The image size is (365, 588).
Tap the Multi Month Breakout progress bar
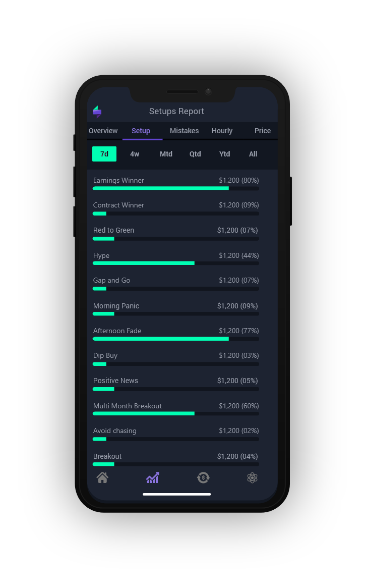click(176, 414)
